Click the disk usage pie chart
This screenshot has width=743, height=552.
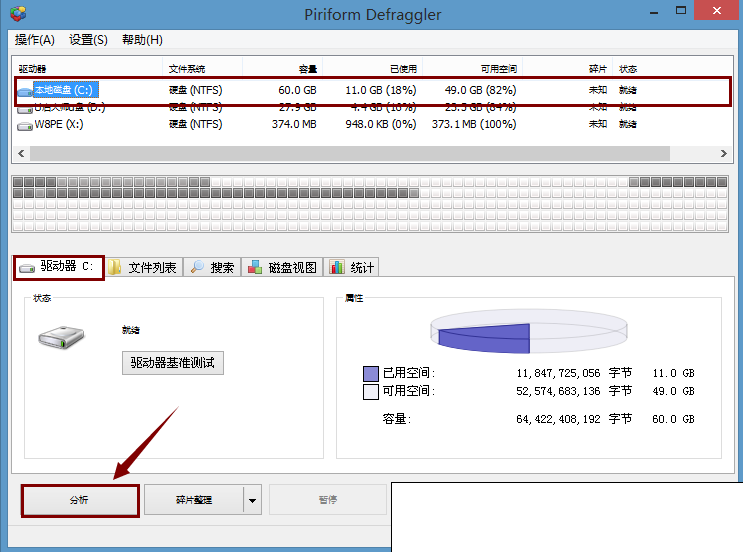click(529, 331)
